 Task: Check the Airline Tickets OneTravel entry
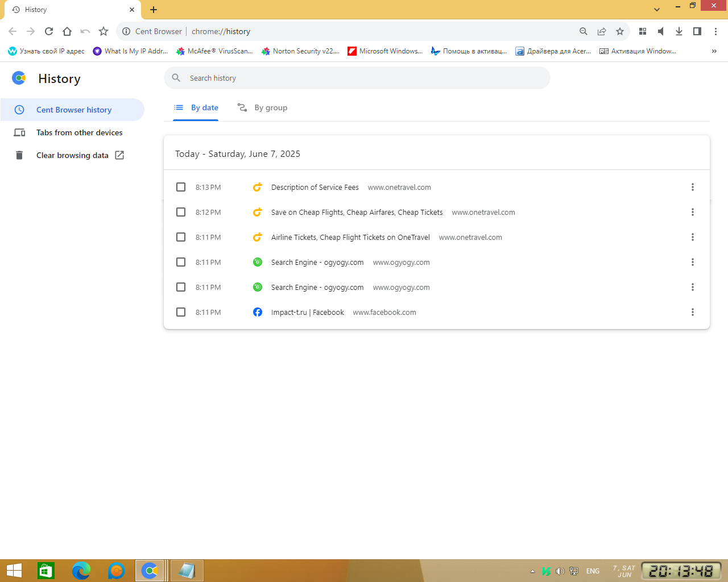point(181,237)
